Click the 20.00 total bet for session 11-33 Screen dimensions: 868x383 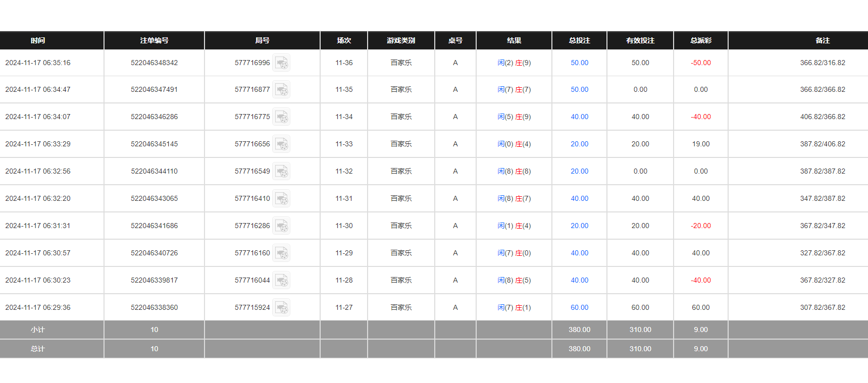(x=579, y=144)
